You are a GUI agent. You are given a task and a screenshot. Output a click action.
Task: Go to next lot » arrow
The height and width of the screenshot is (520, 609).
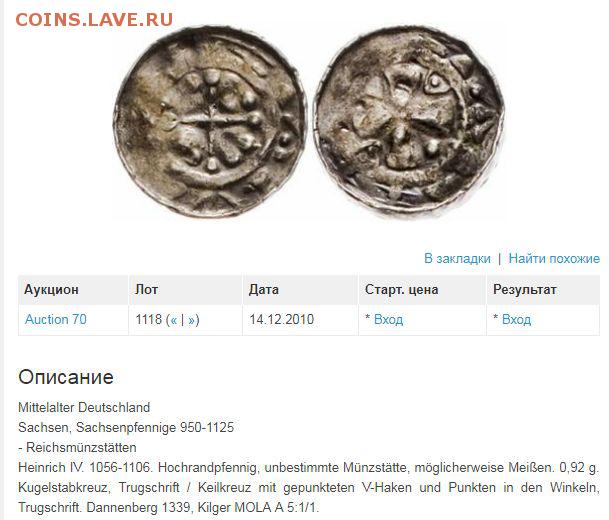click(191, 320)
